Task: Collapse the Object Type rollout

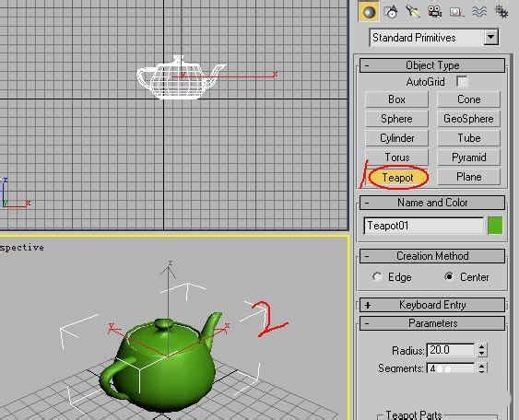Action: pos(432,65)
